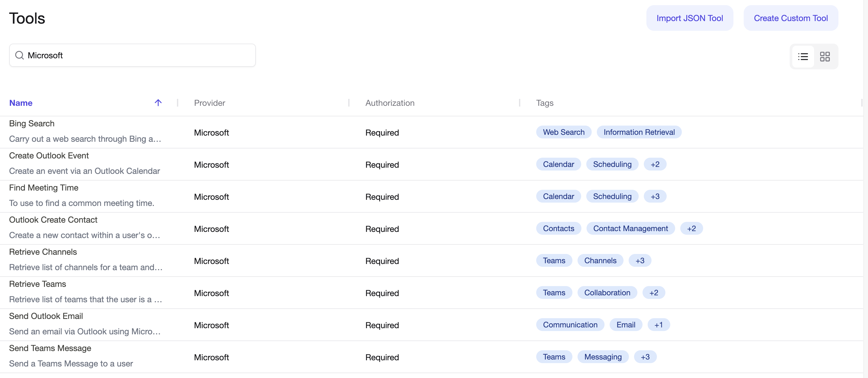Click Microsoft provider in Bing Search row

tap(211, 133)
